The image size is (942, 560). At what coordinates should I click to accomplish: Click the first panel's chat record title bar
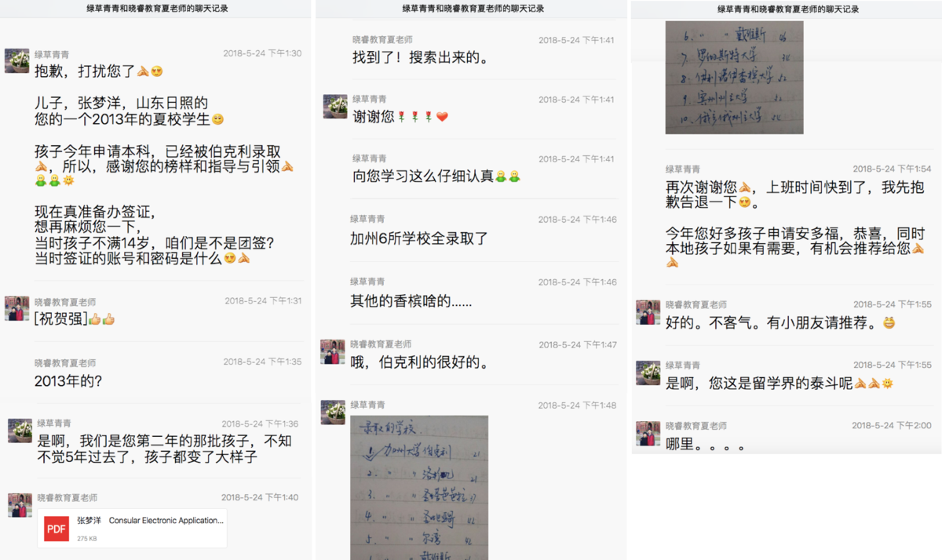click(x=156, y=9)
